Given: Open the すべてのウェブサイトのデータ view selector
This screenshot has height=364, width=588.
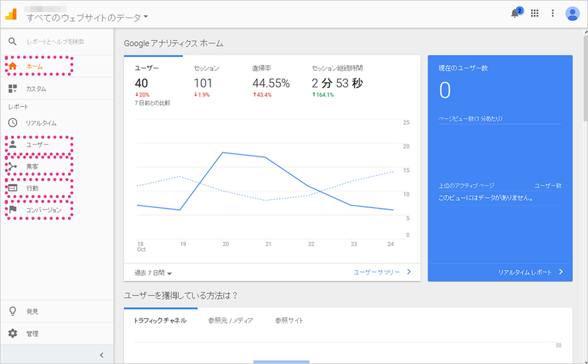Looking at the screenshot, I should click(87, 18).
